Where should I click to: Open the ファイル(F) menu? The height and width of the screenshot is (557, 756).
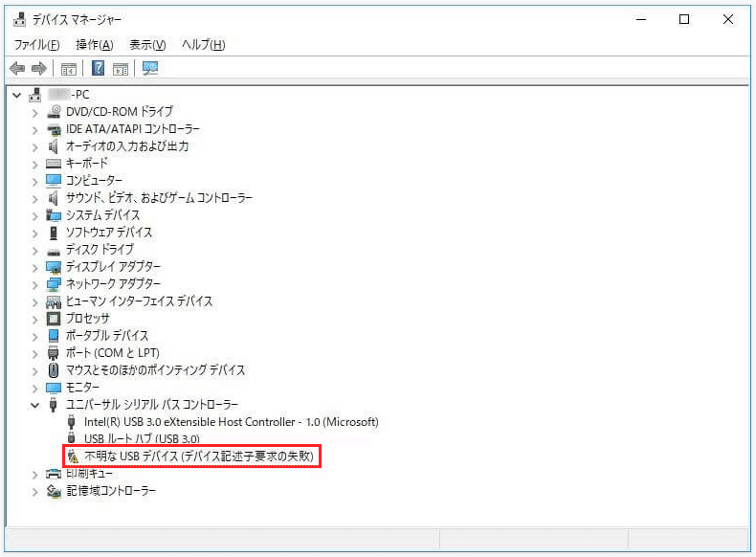[36, 45]
